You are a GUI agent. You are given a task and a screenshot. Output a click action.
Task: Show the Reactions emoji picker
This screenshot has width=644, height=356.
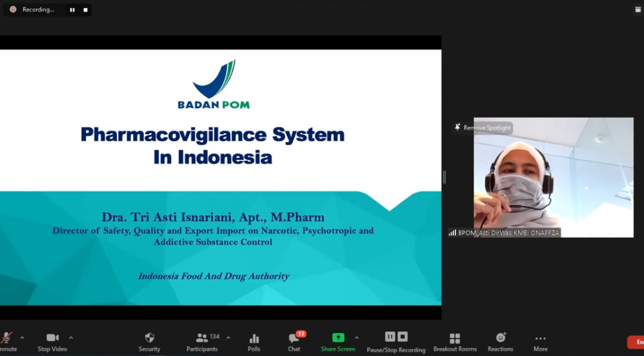[x=501, y=341]
